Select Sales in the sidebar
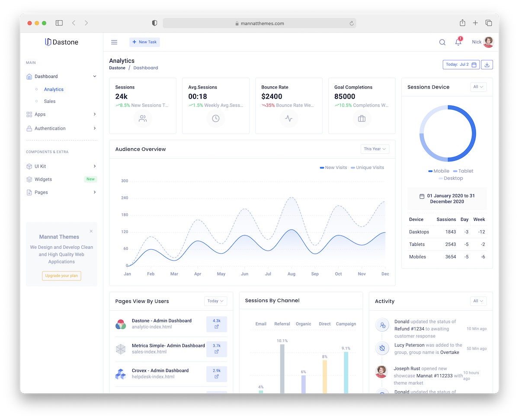This screenshot has height=420, width=519. tap(50, 101)
